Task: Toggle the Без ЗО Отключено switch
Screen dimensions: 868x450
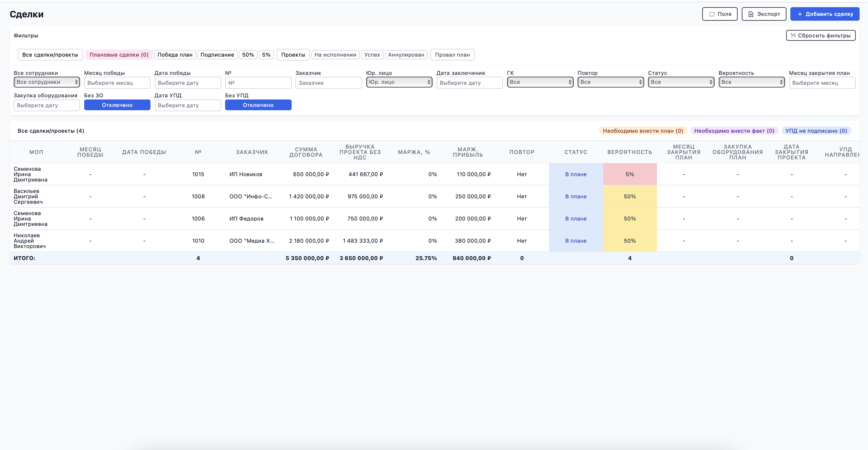Action: 117,105
